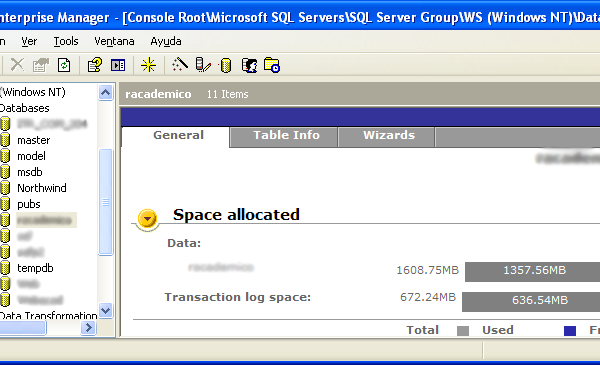Click the database icon beside pubs

5,204
